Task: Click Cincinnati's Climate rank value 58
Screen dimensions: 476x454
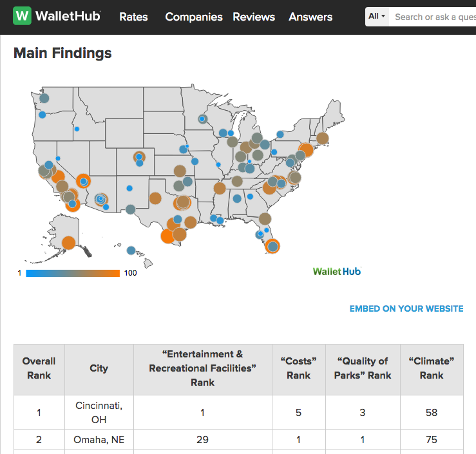Action: click(x=432, y=412)
